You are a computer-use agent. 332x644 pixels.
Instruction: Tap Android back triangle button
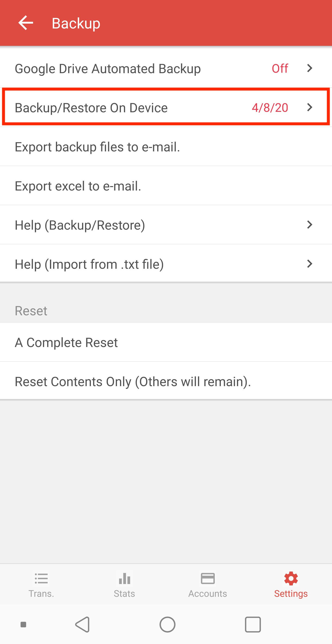(83, 625)
